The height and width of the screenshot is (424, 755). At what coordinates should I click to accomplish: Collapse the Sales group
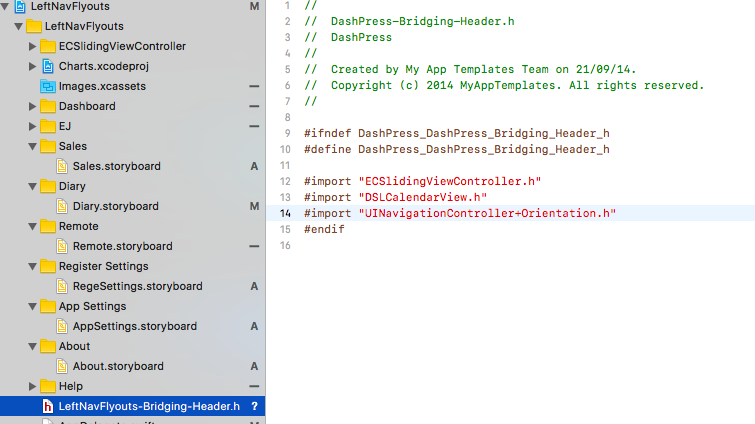pos(33,146)
